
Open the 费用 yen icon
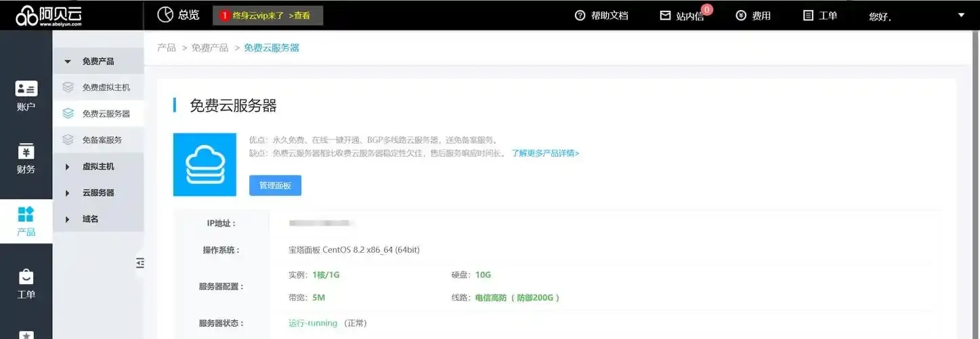[x=741, y=15]
